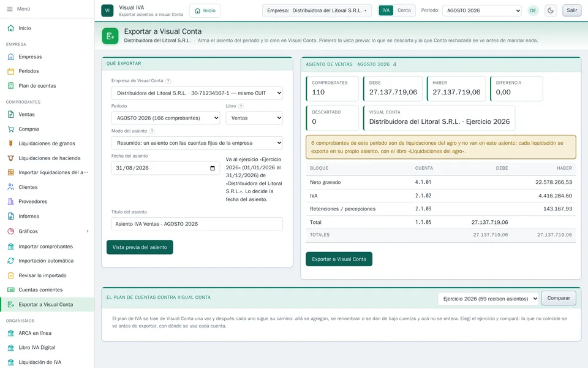
Task: Click the Períodos calendar icon
Action: [x=11, y=71]
